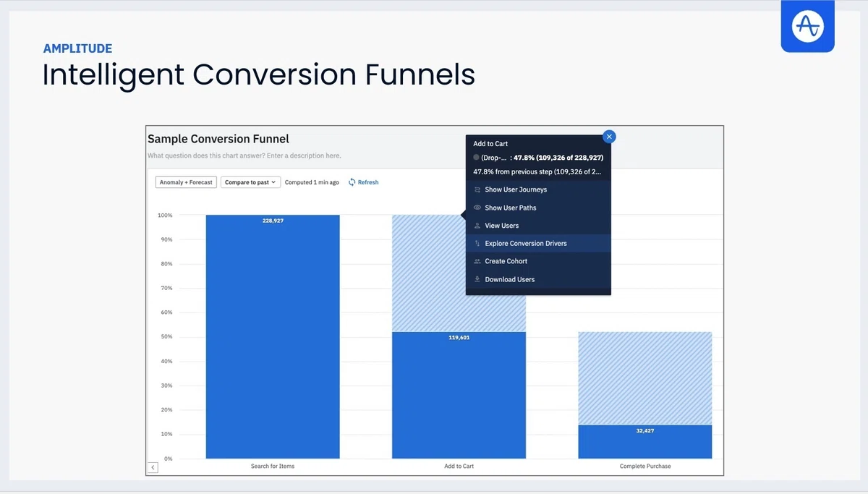
Task: Click the Complete Purchase axis label
Action: click(645, 467)
